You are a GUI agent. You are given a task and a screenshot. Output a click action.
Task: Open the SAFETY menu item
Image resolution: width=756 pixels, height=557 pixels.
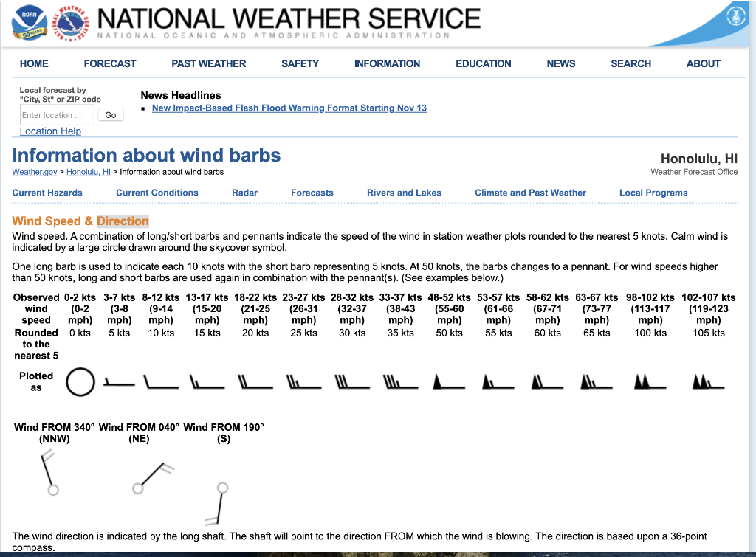300,64
